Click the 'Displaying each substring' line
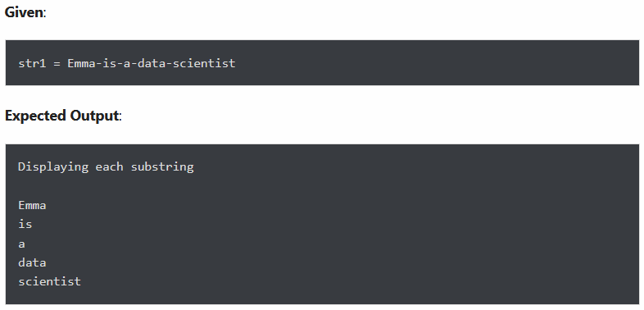The height and width of the screenshot is (310, 644). coord(106,167)
